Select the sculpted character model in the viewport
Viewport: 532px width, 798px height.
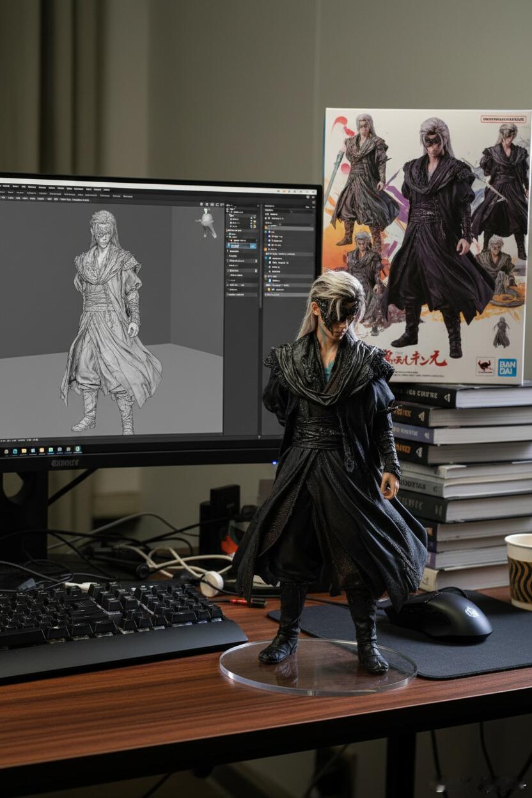(x=110, y=322)
